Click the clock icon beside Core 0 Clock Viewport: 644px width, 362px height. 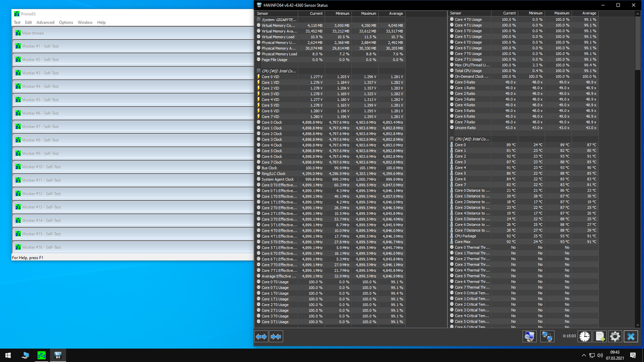259,123
